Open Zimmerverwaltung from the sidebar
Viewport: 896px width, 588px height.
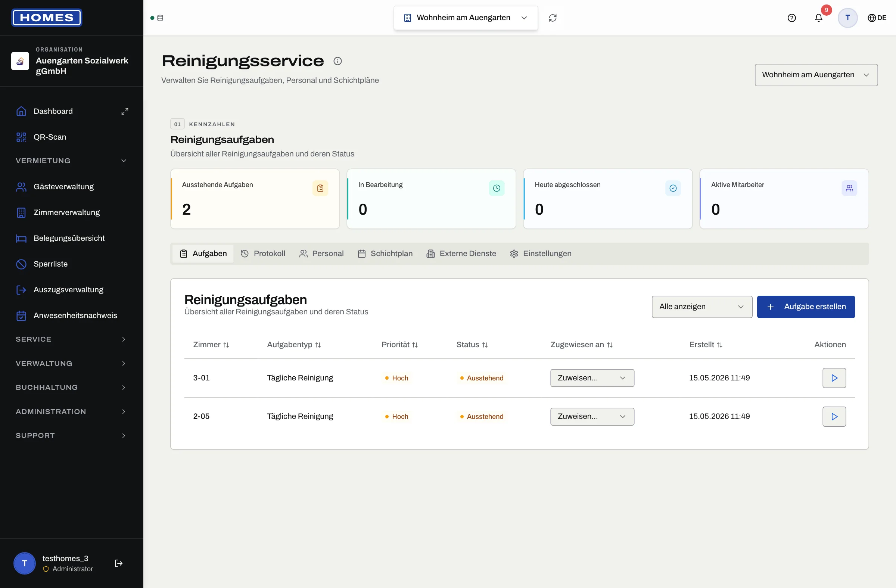tap(71, 213)
